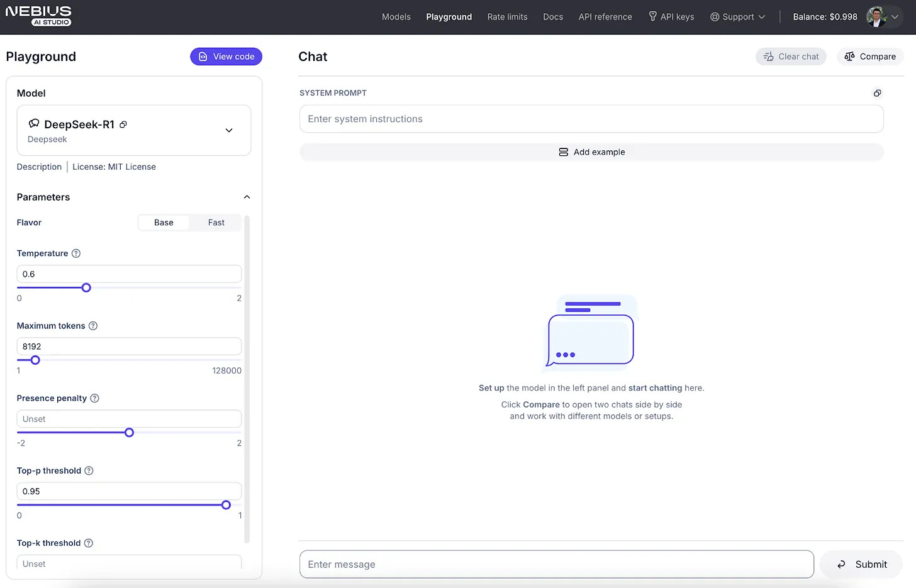Click the Add example button

click(591, 152)
